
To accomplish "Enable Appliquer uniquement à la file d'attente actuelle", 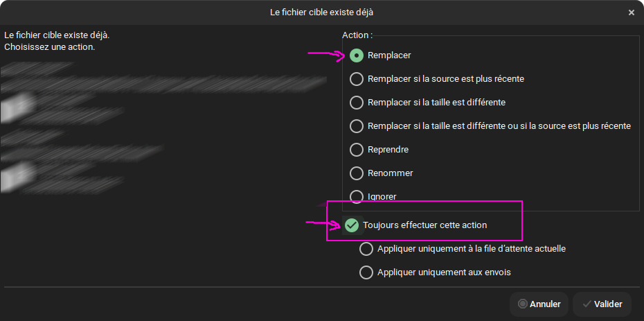I will 366,249.
